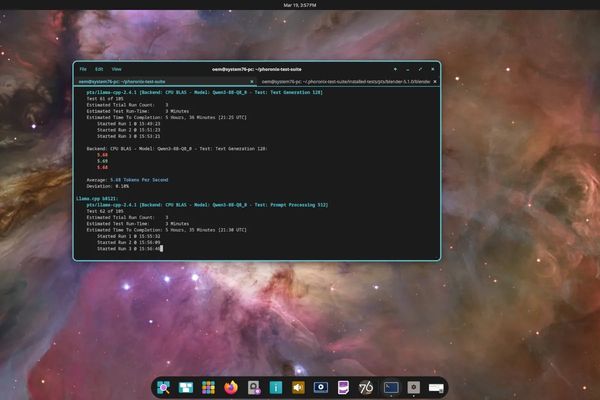The height and width of the screenshot is (400, 600).
Task: Click the 'llama.cpp b8121:' heading
Action: pos(97,199)
